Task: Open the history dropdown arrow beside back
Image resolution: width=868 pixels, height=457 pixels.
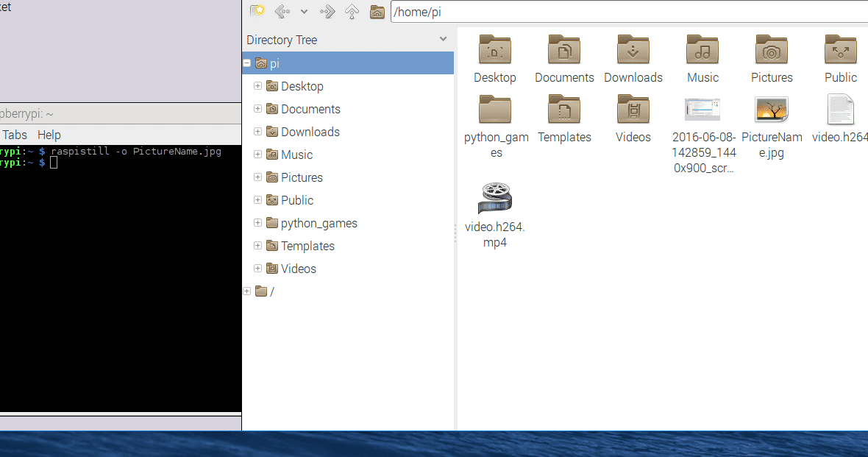Action: coord(304,11)
